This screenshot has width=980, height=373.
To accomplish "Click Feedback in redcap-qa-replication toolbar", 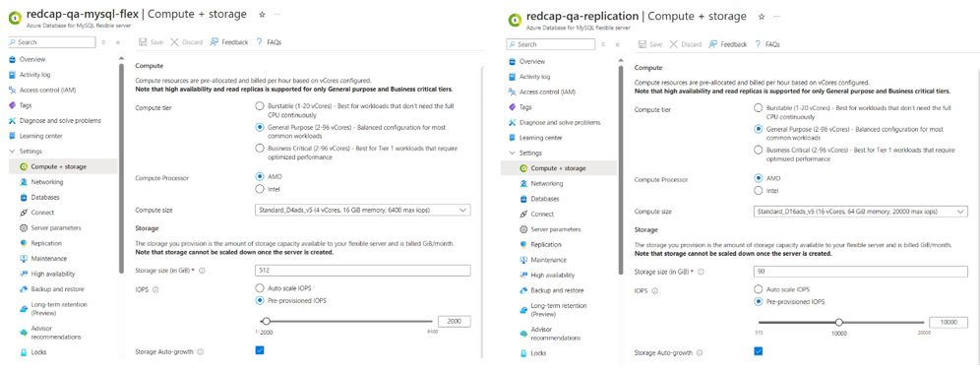I will click(727, 44).
